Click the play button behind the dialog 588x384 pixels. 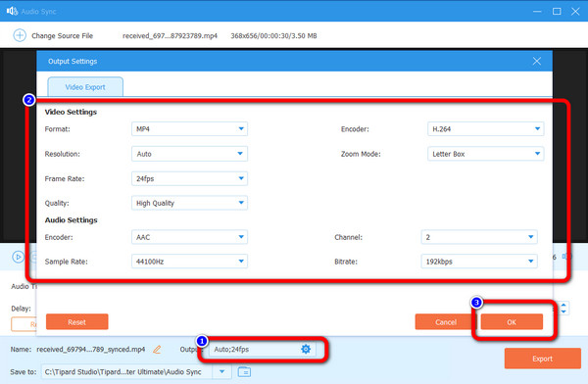coord(18,257)
